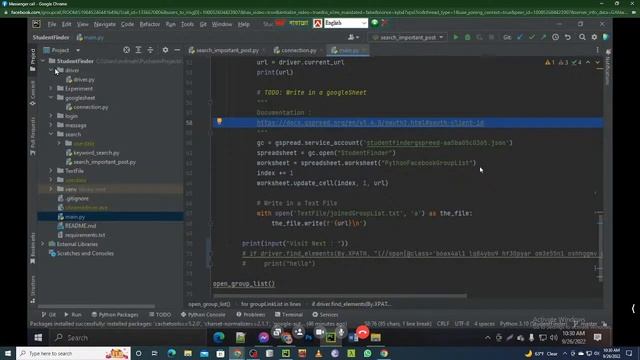640x360 pixels.
Task: Collapse the googlesheet folder
Action: click(x=51, y=98)
